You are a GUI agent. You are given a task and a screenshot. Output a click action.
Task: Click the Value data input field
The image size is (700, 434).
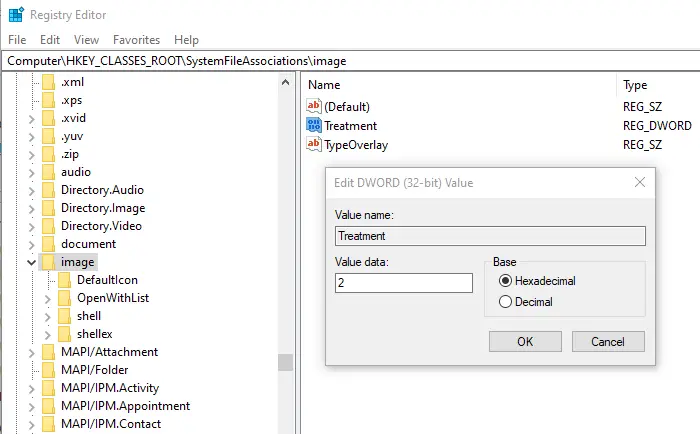404,283
